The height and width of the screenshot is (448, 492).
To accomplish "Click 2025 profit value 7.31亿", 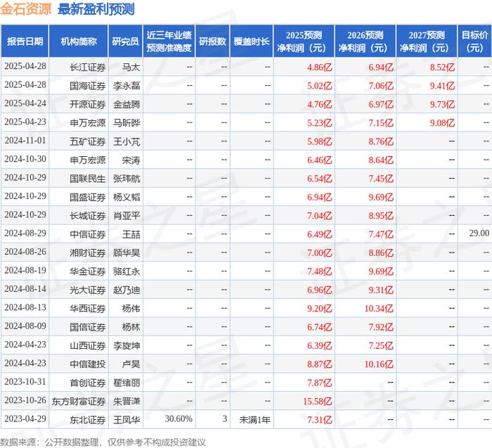I will point(319,420).
